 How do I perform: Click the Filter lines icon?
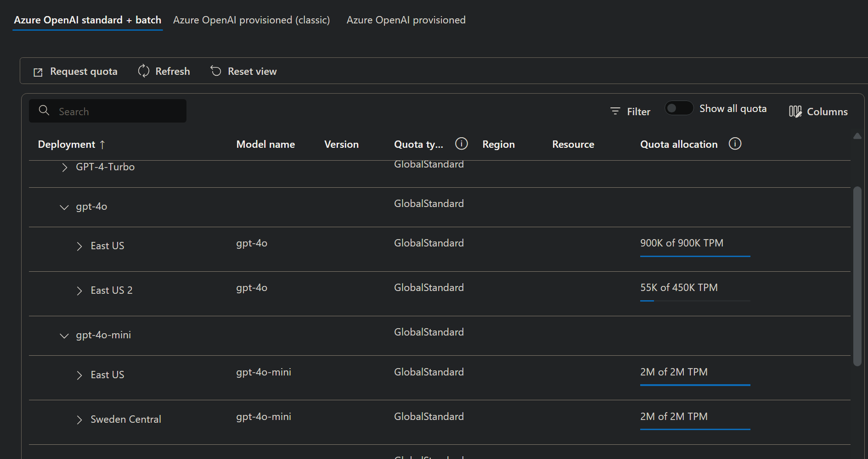[615, 111]
